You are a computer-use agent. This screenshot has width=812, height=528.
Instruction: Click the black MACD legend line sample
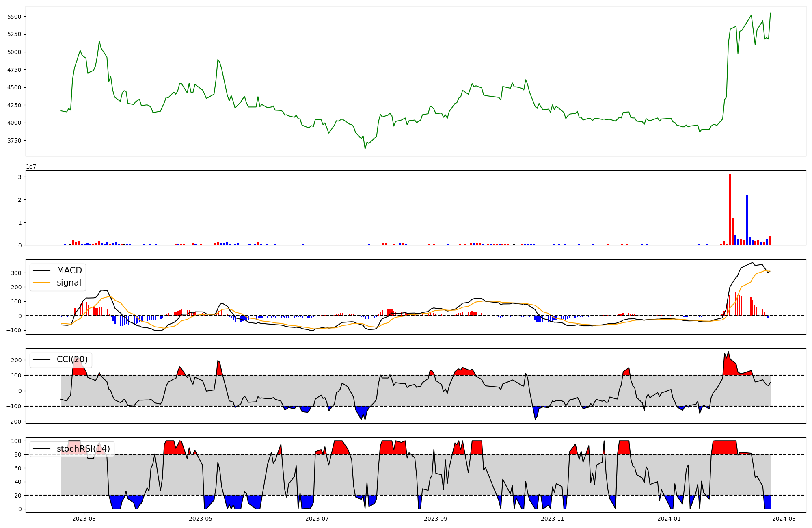coord(41,270)
